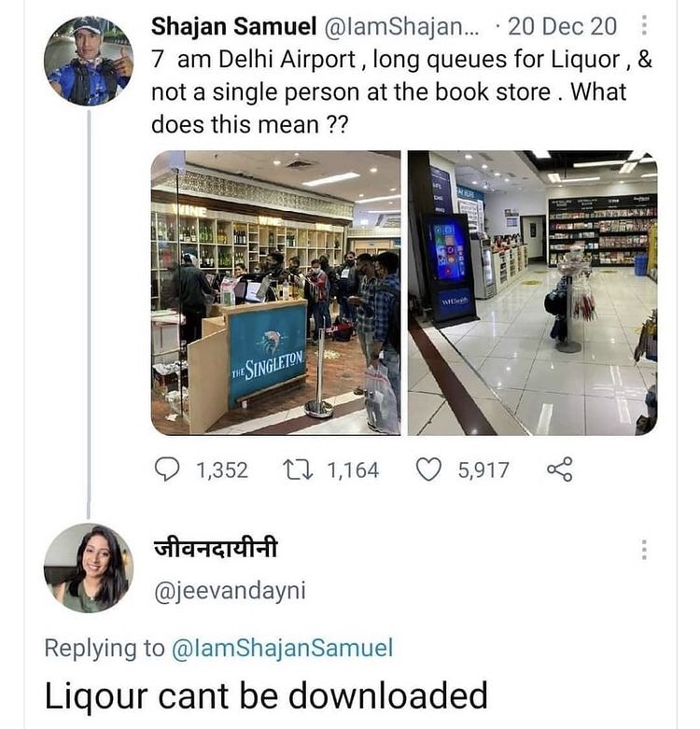
Task: Open jeevandayni reply's three-dot options menu
Action: pos(644,550)
